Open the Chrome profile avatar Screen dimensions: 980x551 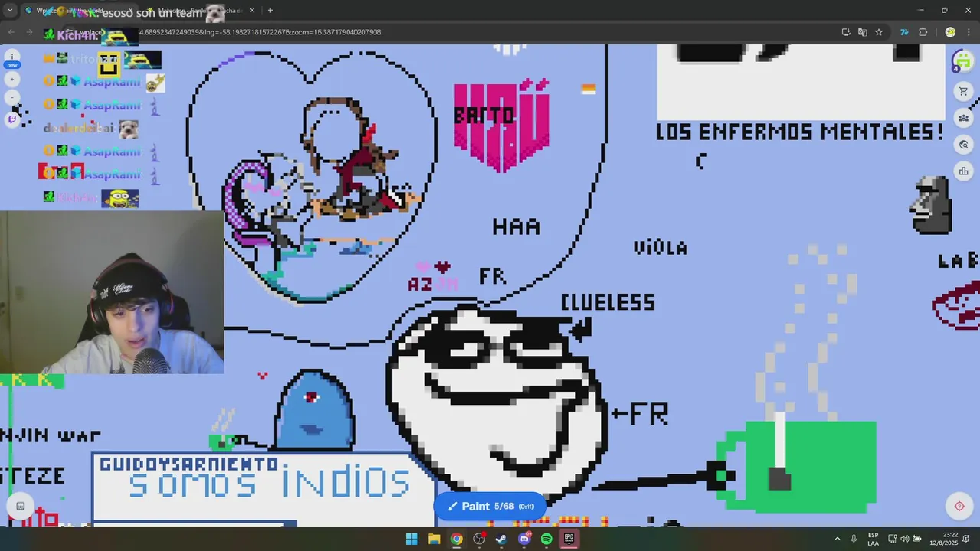(950, 32)
